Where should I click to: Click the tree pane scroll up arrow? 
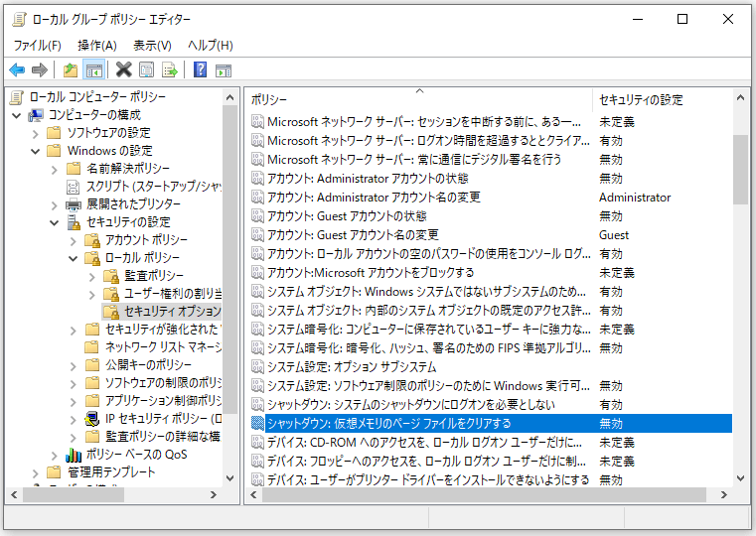pyautogui.click(x=230, y=97)
